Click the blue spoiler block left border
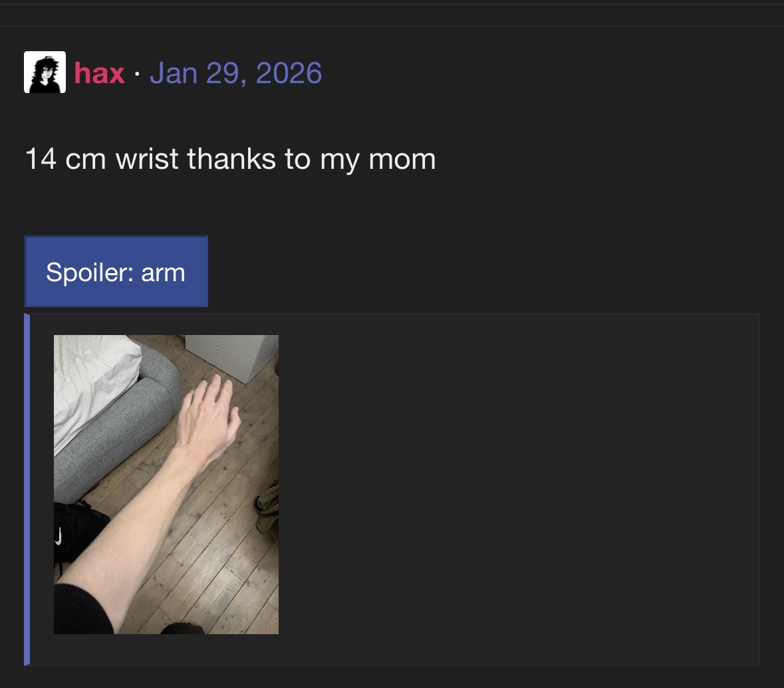Viewport: 784px width, 688px height. coord(27,490)
